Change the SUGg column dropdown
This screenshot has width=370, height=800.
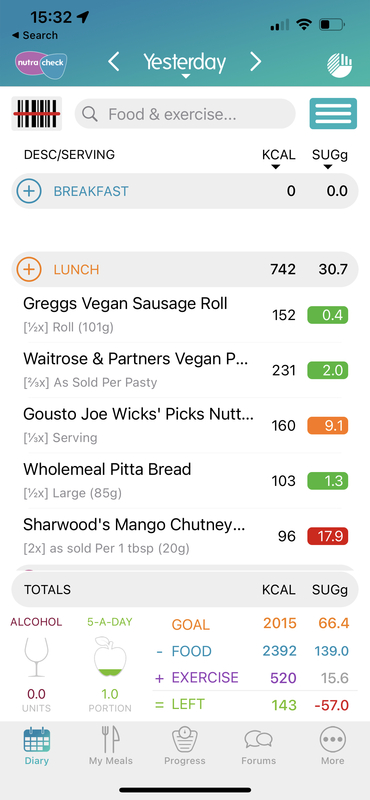tap(330, 159)
